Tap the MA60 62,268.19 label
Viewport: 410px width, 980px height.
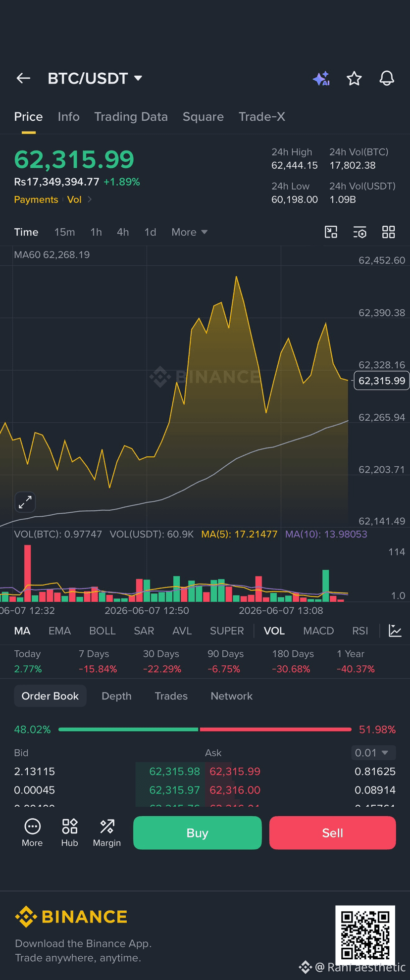[52, 255]
